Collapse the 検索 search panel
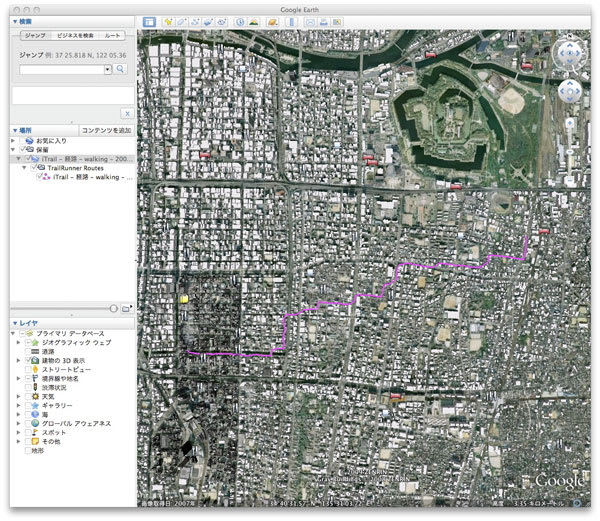This screenshot has width=600, height=521. pos(15,21)
